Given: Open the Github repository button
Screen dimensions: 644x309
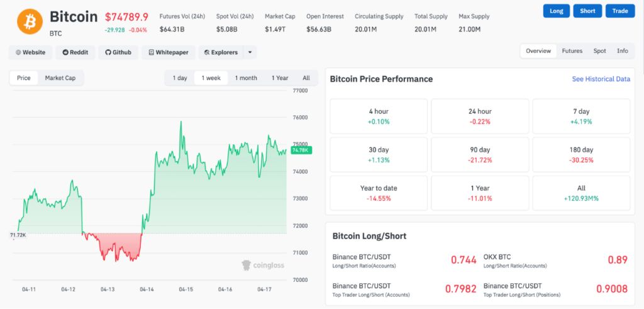Looking at the screenshot, I should 118,52.
